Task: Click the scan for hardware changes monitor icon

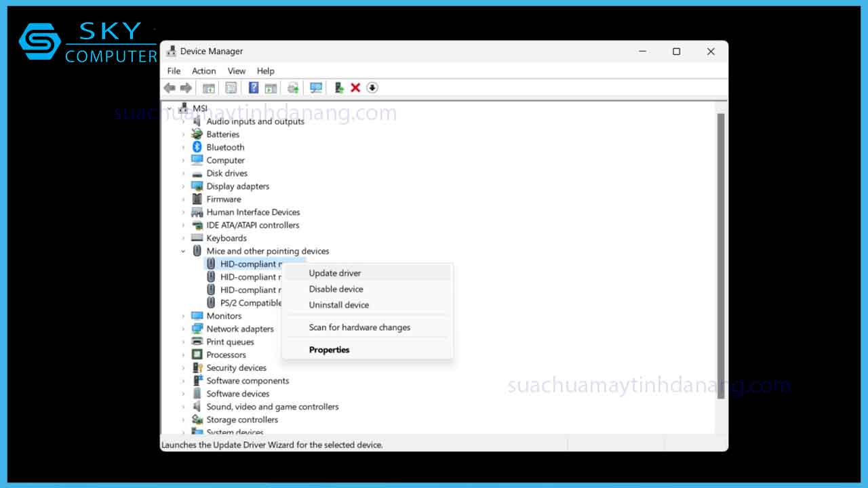Action: [316, 88]
